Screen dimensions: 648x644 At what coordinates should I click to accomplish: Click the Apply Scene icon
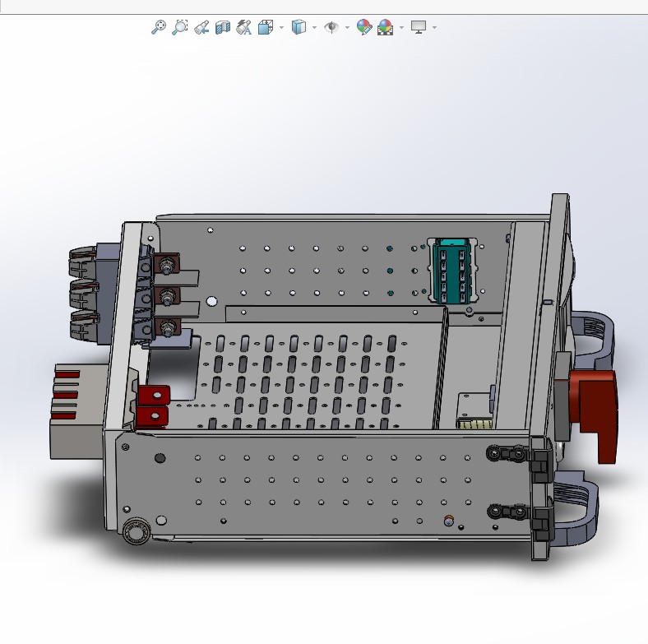pyautogui.click(x=385, y=27)
